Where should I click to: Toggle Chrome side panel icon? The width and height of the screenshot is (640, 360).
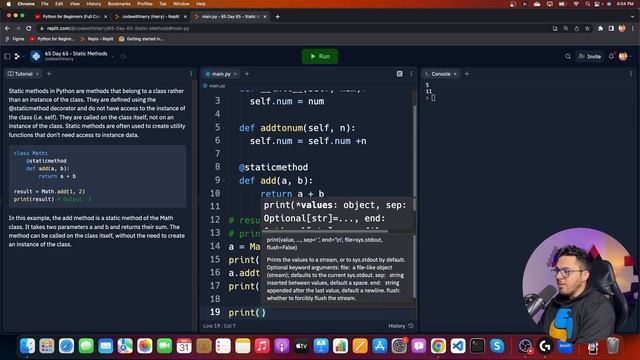611,28
